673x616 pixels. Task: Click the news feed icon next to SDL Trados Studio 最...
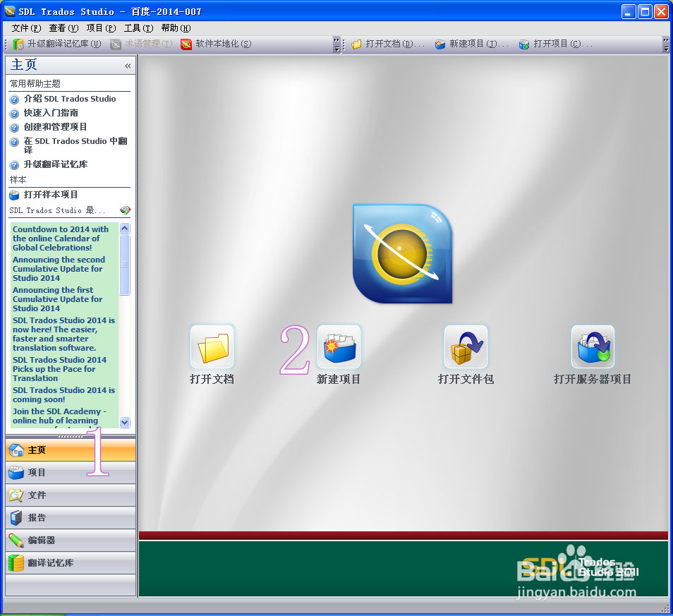pyautogui.click(x=125, y=210)
